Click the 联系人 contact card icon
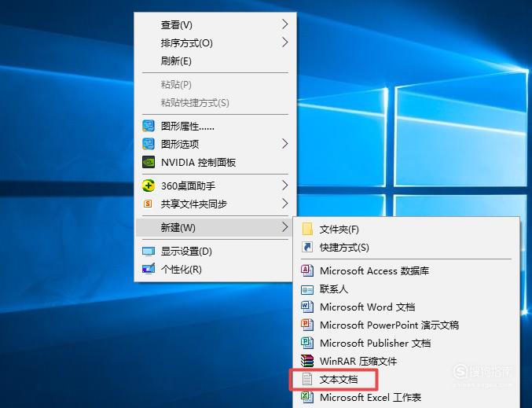Screen dimensions: 532x408 click(x=307, y=289)
